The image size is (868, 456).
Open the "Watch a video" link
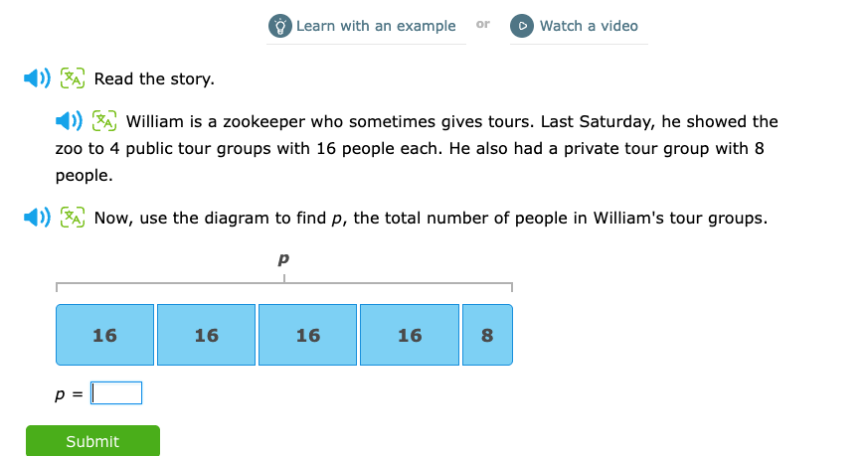point(589,26)
